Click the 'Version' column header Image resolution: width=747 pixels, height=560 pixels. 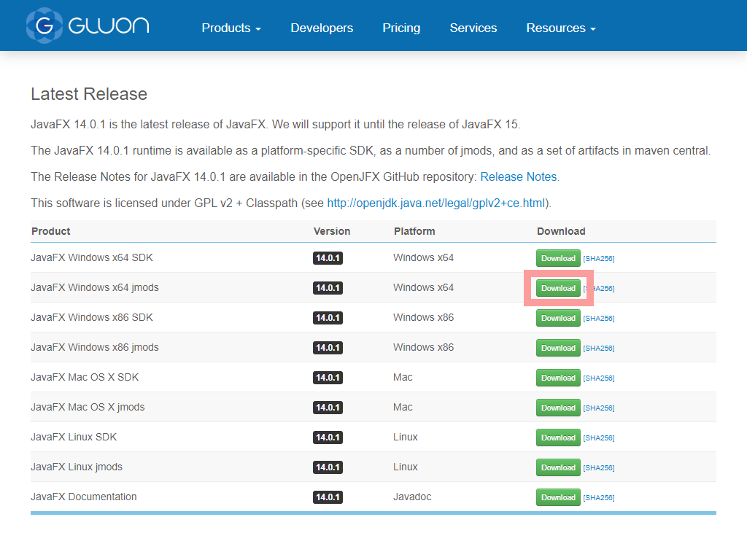[x=332, y=231]
